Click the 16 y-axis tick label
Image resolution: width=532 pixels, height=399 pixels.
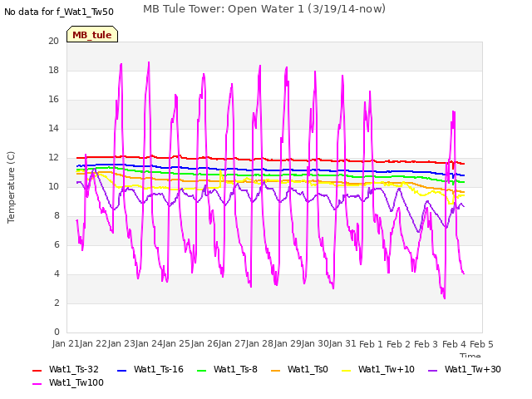coord(53,100)
